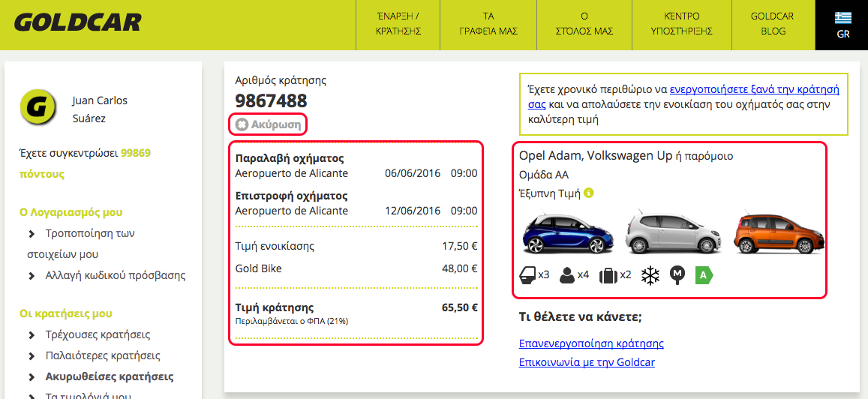868x399 pixels.
Task: Click Επικοινωνία με την Goldcar link
Action: (x=587, y=362)
